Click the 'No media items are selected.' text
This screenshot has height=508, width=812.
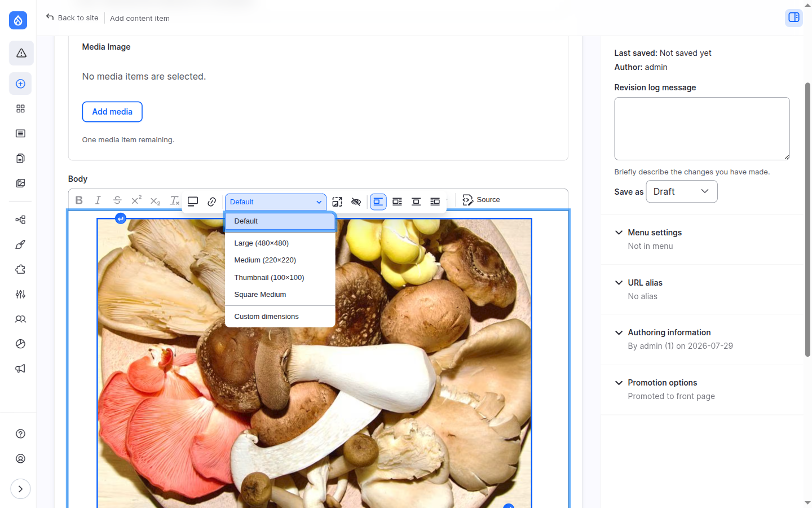144,76
